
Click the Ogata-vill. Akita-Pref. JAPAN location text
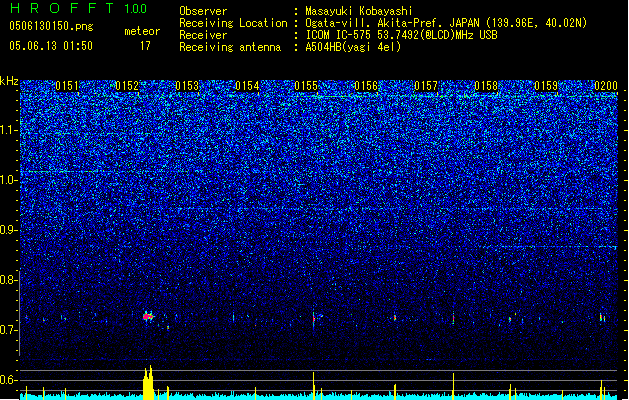[446, 23]
